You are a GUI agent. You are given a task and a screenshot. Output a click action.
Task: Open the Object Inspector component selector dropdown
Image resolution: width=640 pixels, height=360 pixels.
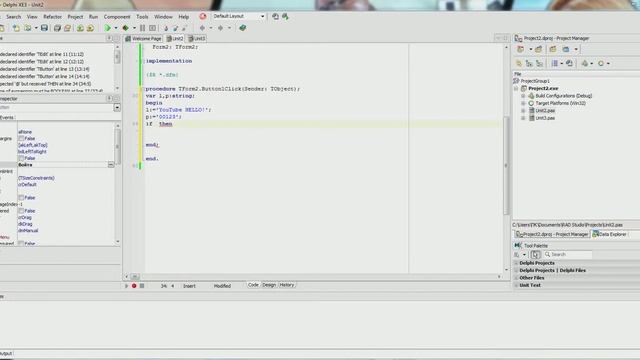(117, 107)
